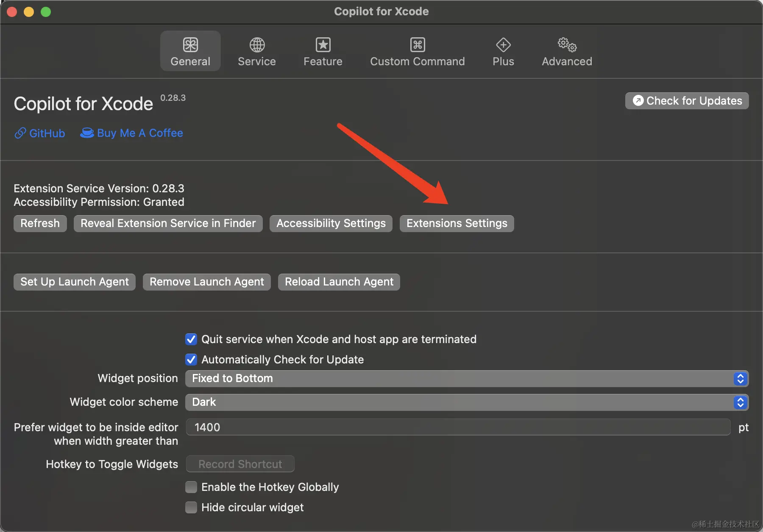
Task: Click Reveal Extension Service in Finder
Action: coord(168,223)
